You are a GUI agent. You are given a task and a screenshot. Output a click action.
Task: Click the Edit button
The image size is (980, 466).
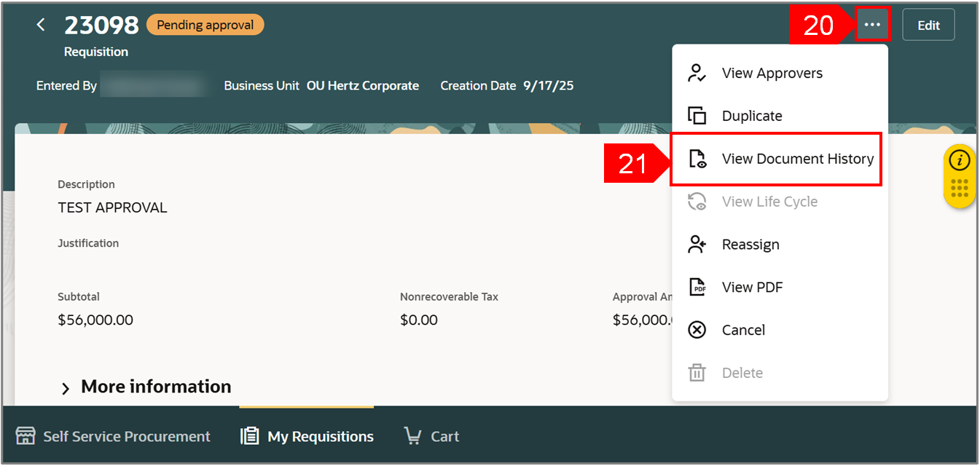coord(928,25)
